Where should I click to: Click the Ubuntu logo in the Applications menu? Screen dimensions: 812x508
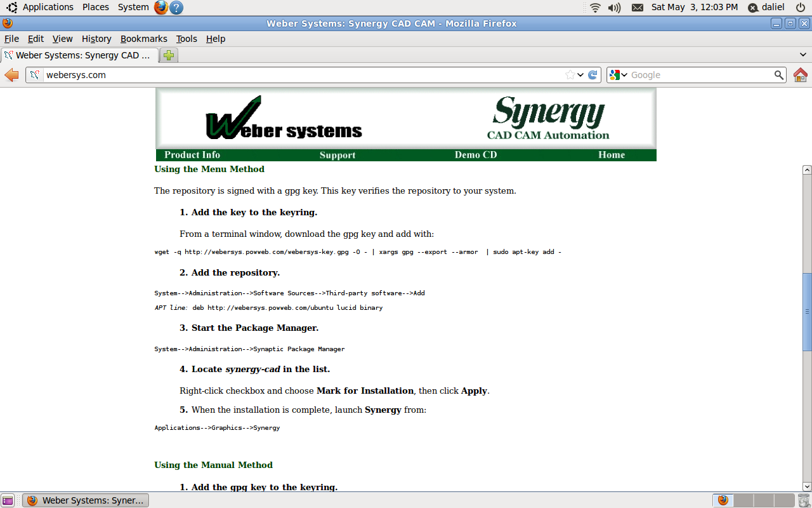(12, 8)
